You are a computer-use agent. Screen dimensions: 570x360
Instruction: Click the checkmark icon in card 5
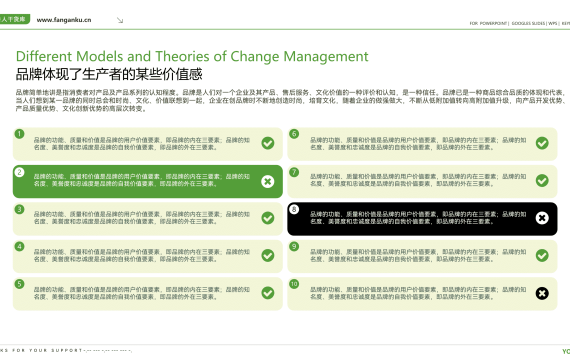[268, 293]
